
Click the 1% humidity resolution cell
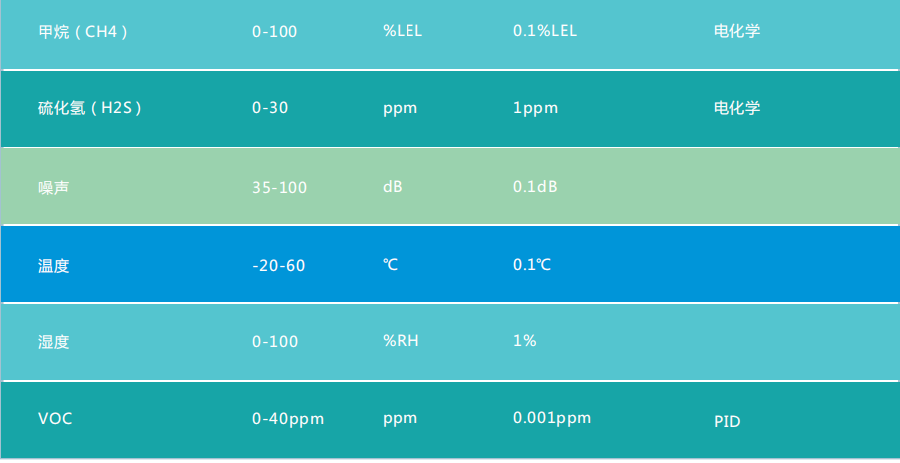(x=525, y=341)
